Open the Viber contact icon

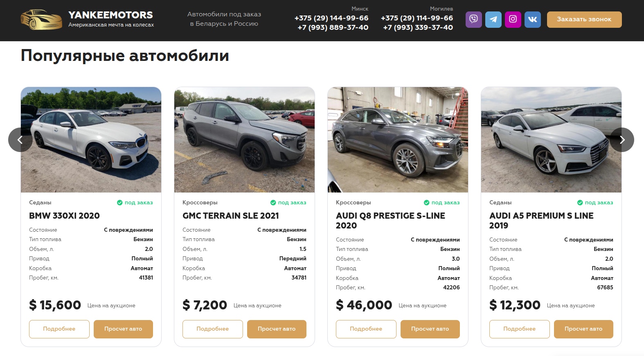point(474,19)
